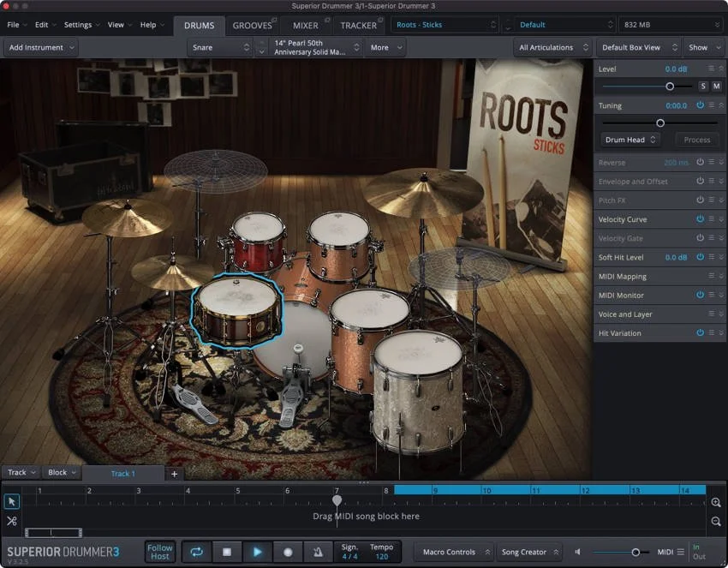This screenshot has height=568, width=728.
Task: Enable the Reverse effect power toggle
Action: click(701, 162)
